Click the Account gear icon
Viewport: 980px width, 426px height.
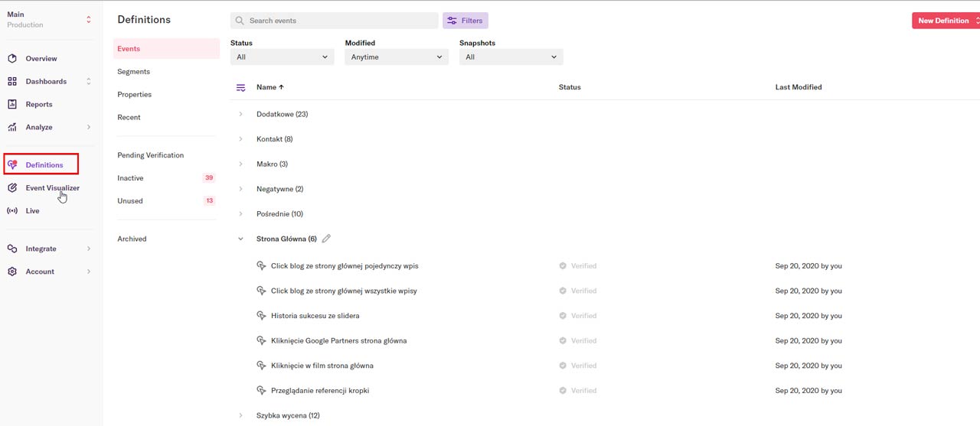[12, 272]
